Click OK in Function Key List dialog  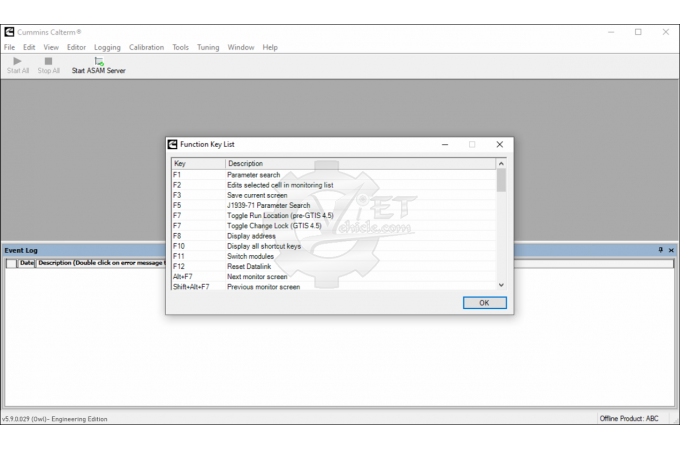[484, 303]
